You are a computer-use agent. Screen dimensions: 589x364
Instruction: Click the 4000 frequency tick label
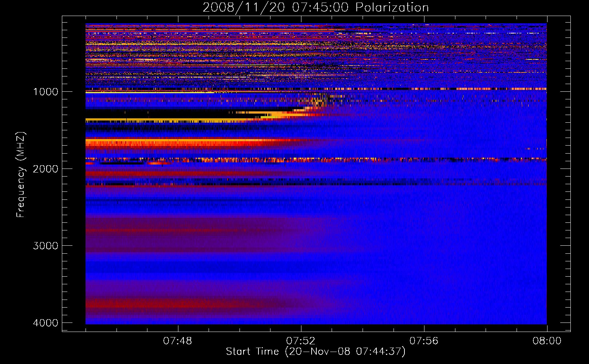click(x=46, y=323)
